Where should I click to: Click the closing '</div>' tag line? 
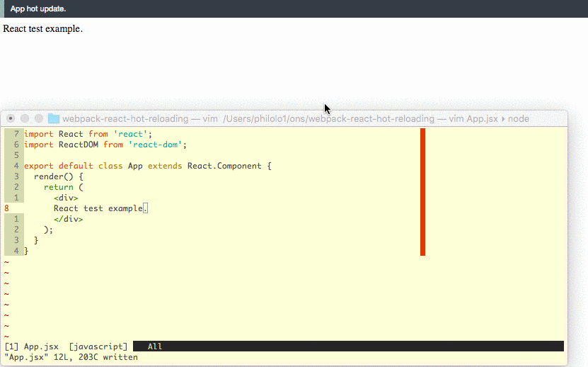tap(68, 219)
